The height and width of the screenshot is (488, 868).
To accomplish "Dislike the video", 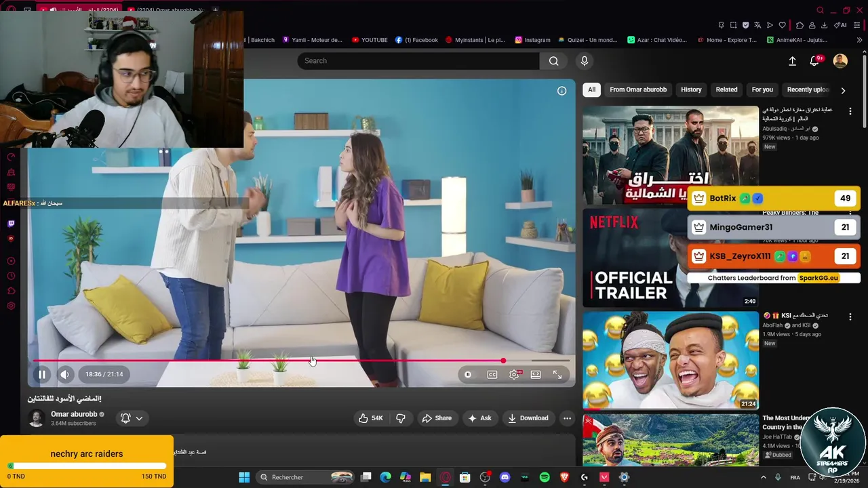I will [x=401, y=418].
